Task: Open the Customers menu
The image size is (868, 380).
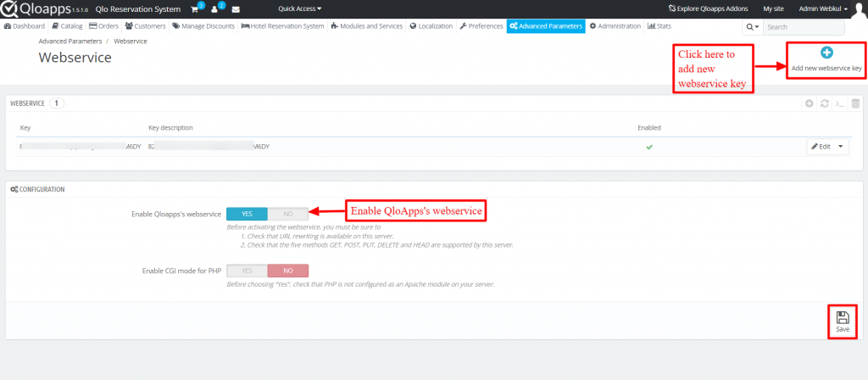Action: point(146,26)
